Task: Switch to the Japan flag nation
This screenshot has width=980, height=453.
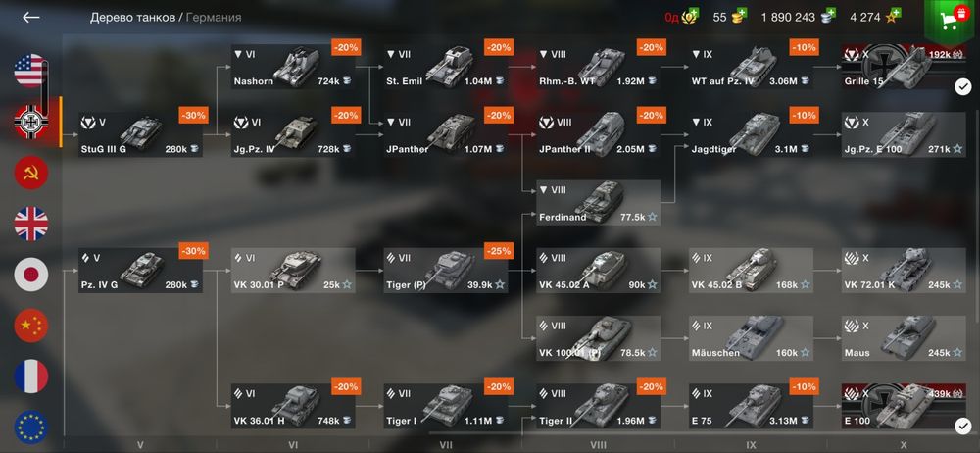Action: 30,274
